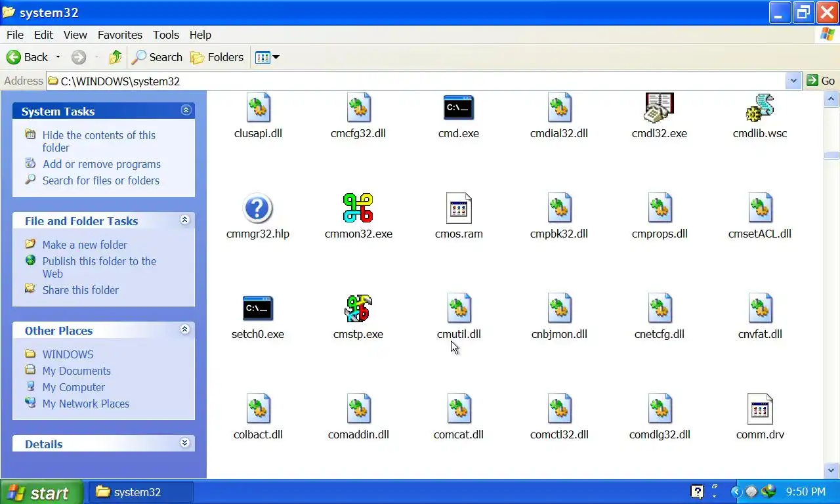This screenshot has height=504, width=840.
Task: Click Publish this folder to the Web
Action: tap(99, 267)
